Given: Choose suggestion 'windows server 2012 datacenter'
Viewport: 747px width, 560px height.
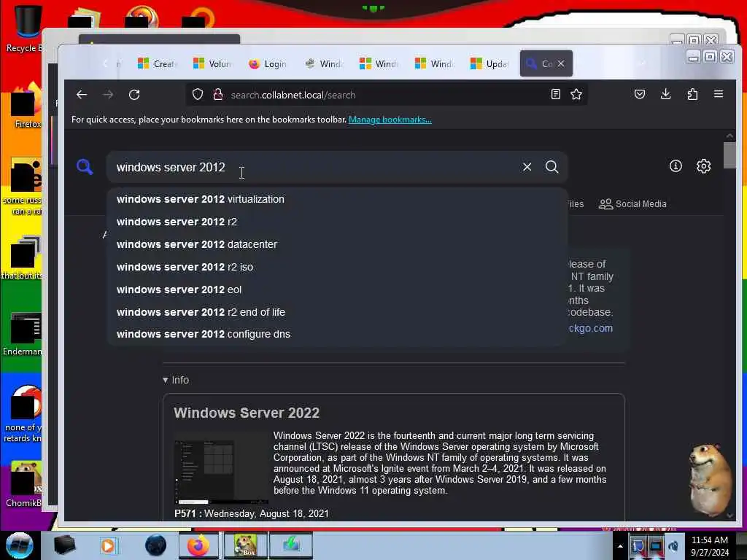Looking at the screenshot, I should tap(337, 244).
